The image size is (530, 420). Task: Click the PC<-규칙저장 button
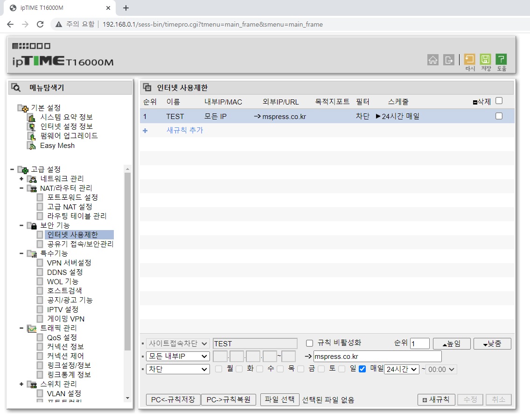pyautogui.click(x=173, y=400)
